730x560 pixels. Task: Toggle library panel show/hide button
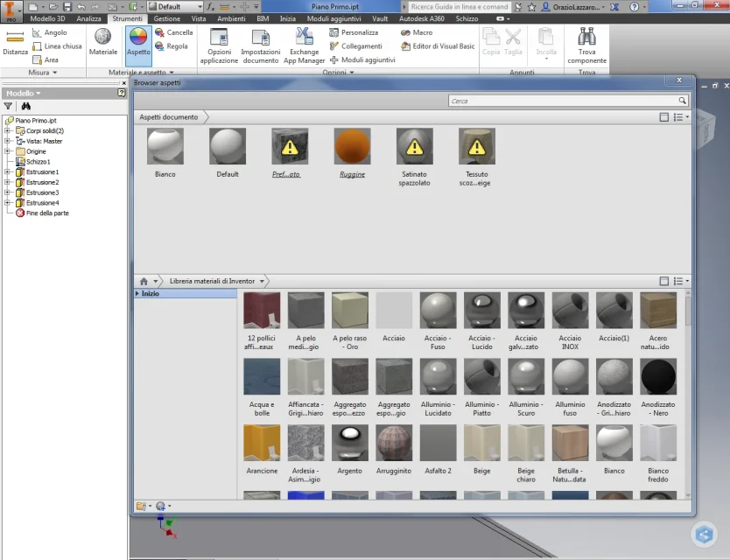(663, 281)
